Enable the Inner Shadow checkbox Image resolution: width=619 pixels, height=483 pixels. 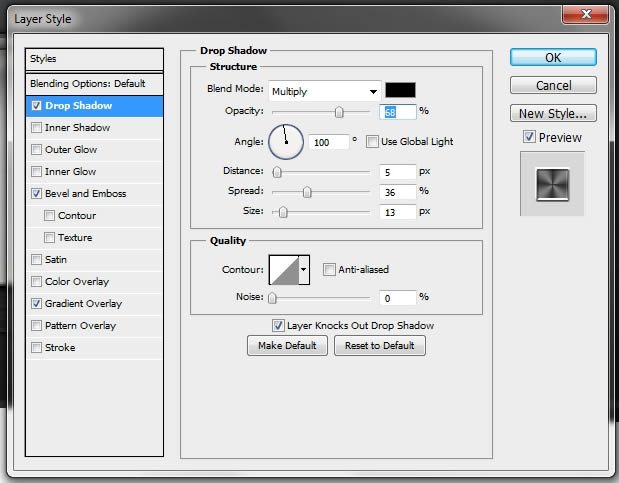pyautogui.click(x=36, y=128)
